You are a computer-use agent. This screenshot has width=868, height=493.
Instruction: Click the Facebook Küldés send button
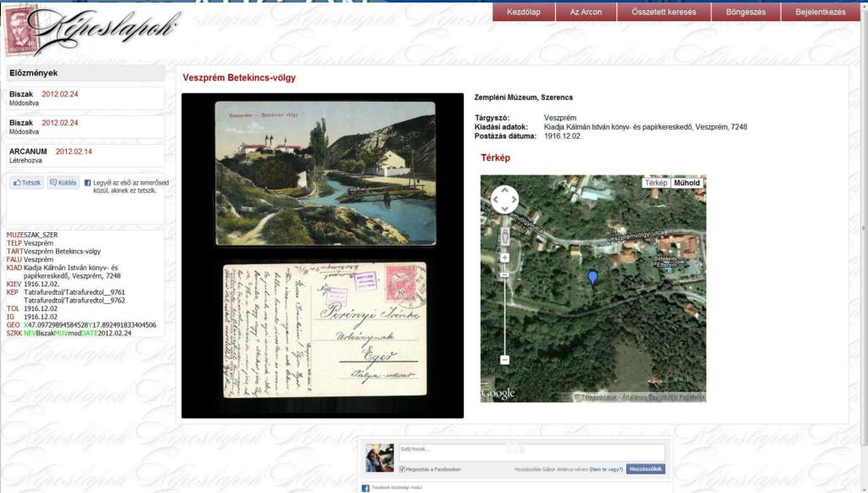[63, 183]
